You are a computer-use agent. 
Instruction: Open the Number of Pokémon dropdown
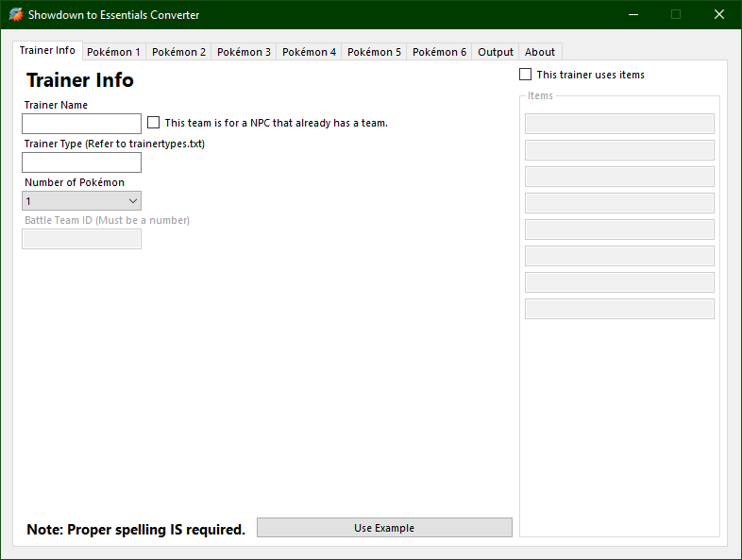81,201
